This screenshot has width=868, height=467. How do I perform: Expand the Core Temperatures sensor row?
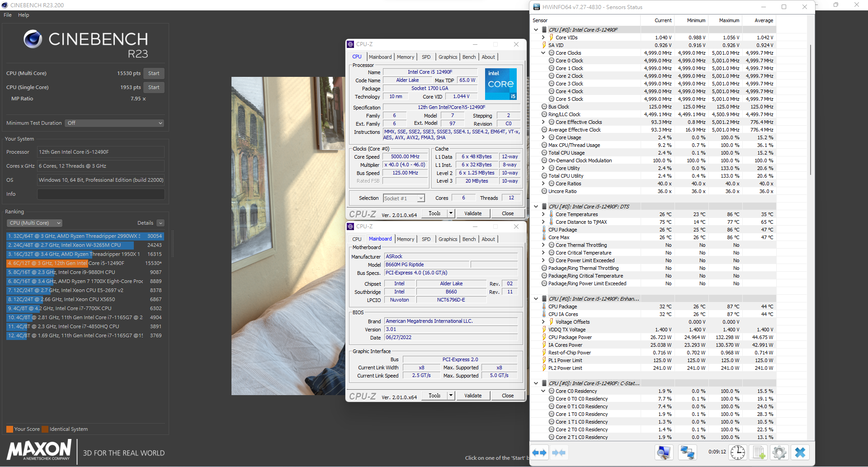click(x=543, y=214)
